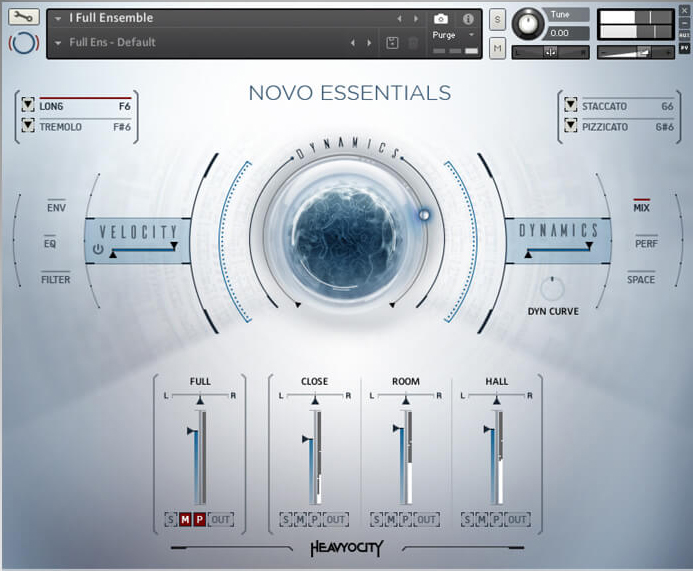
Task: Switch to the FILTER page
Action: pyautogui.click(x=56, y=279)
